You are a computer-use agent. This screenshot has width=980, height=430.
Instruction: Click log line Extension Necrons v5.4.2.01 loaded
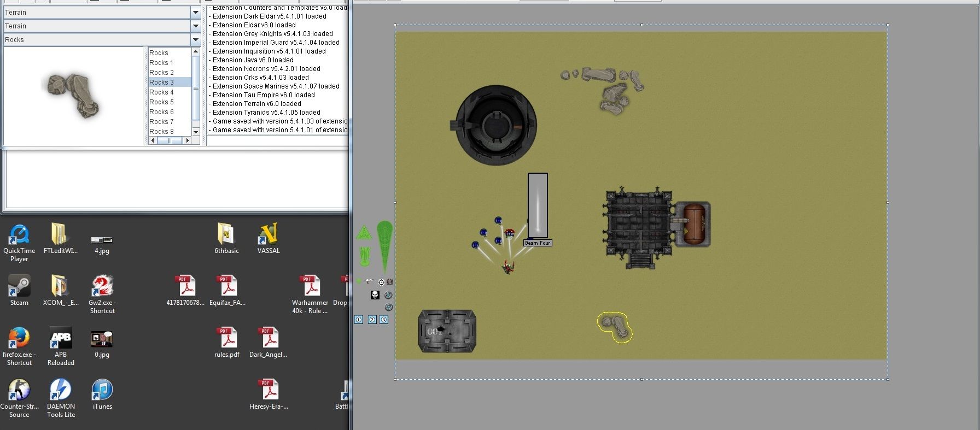pos(264,69)
